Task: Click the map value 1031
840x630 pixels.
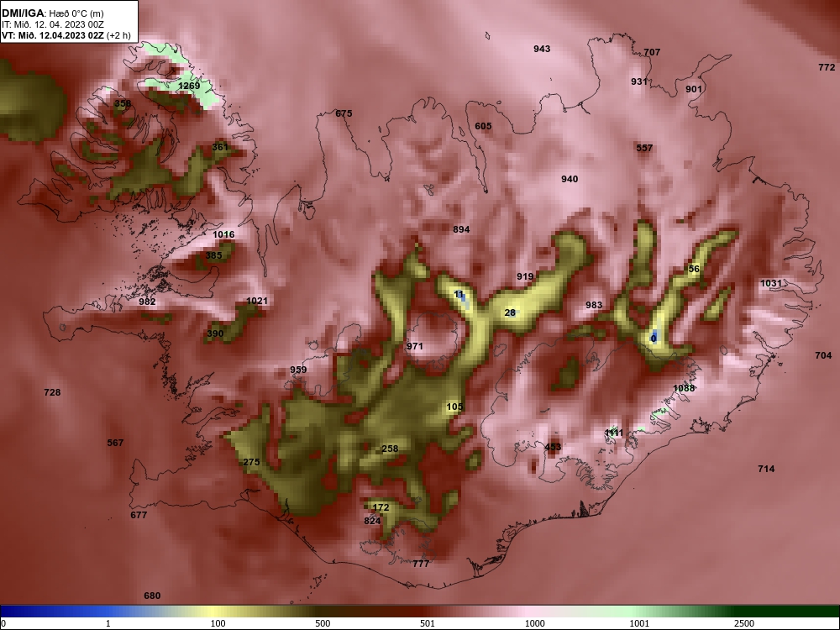Action: [771, 283]
